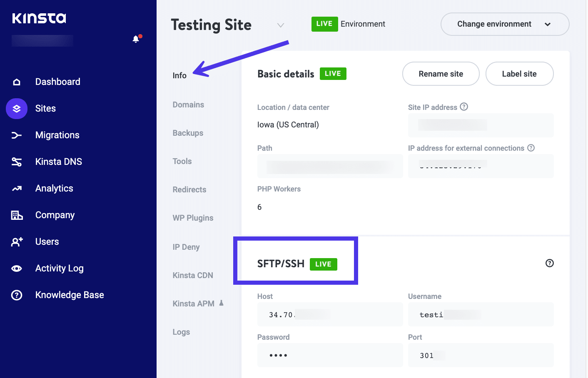Open the help icon in SFTP/SSH section

[x=549, y=263]
